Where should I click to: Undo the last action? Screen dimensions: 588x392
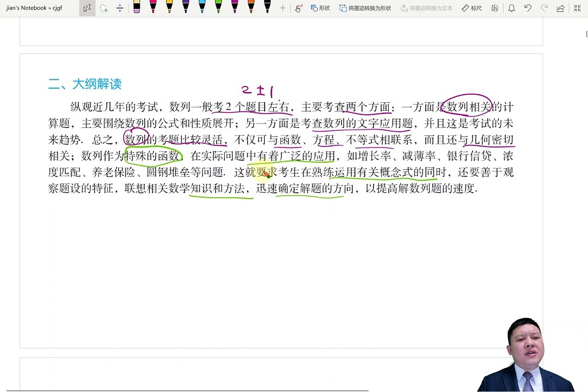[528, 8]
